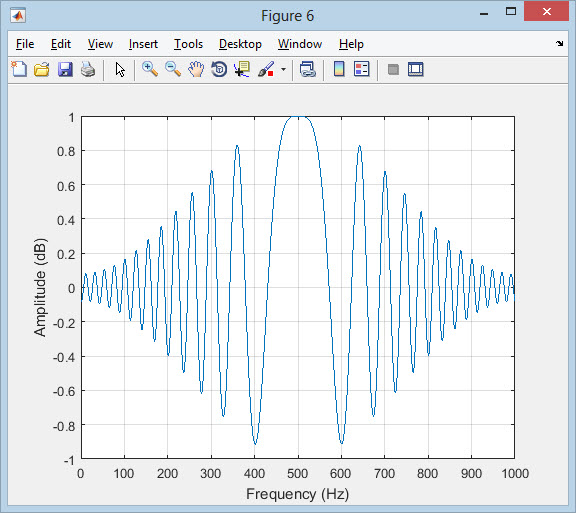Select the Brush/Select Data tool
The height and width of the screenshot is (513, 576).
click(266, 69)
